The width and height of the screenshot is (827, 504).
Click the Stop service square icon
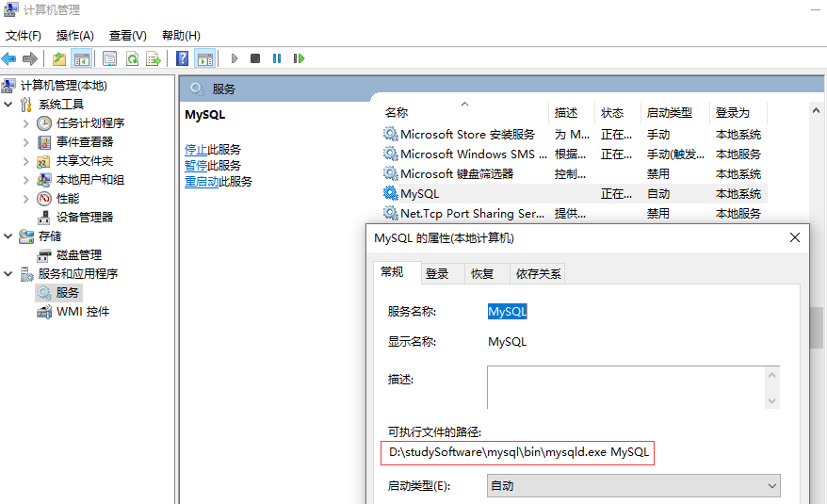pos(255,58)
